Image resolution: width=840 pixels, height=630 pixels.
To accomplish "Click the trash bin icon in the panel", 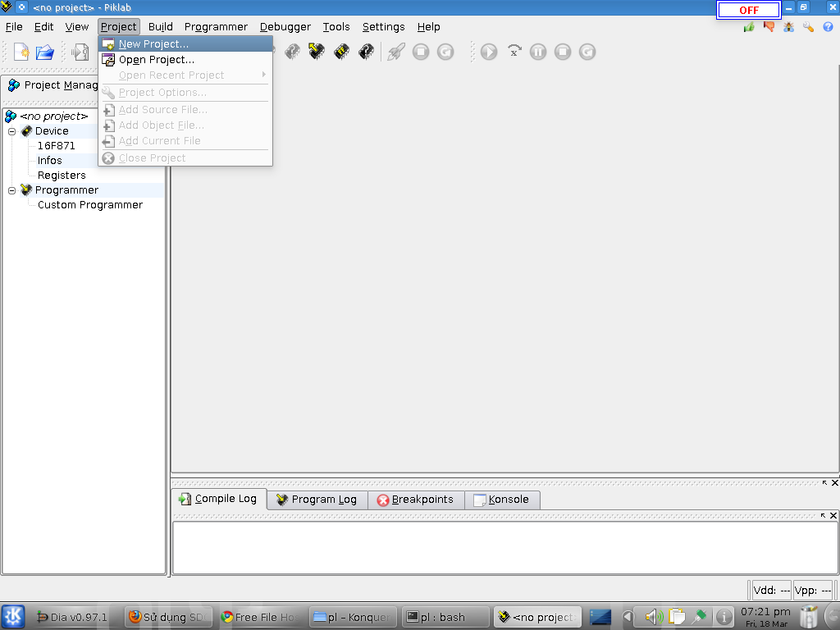I will 809,617.
